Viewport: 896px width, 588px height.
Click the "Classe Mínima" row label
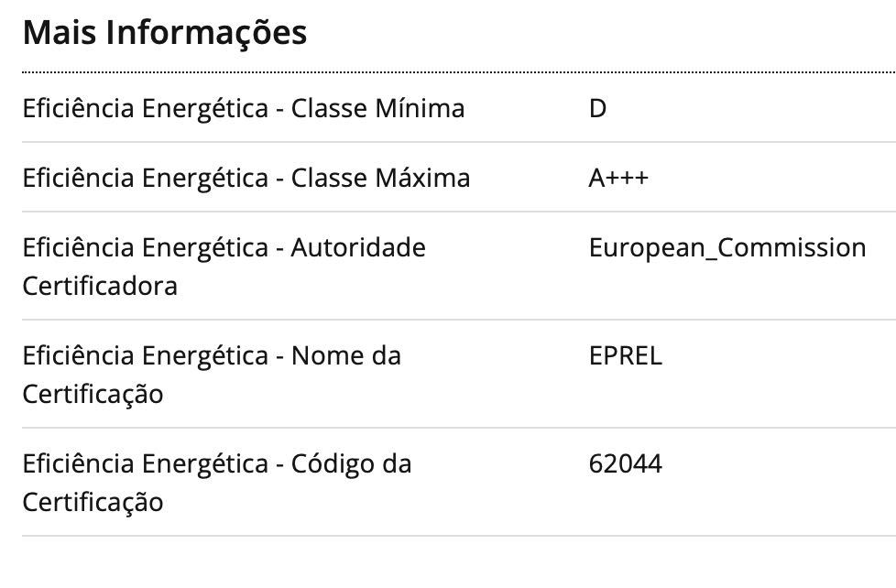point(377,109)
